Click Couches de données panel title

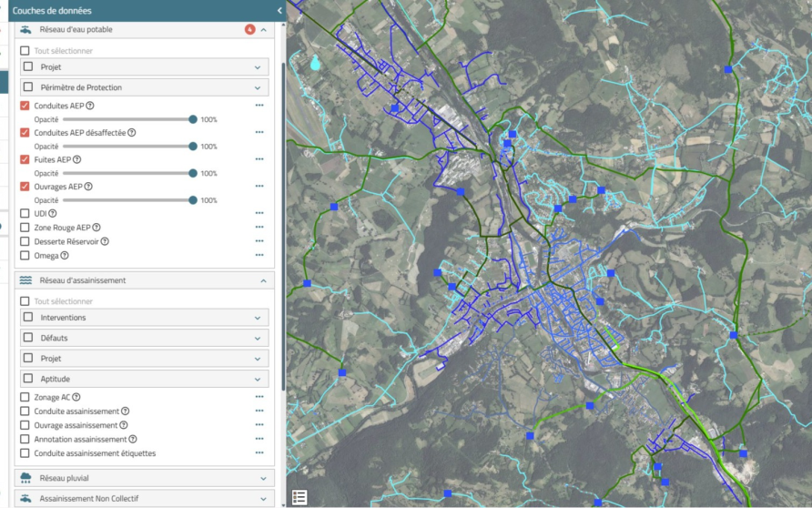click(x=52, y=10)
